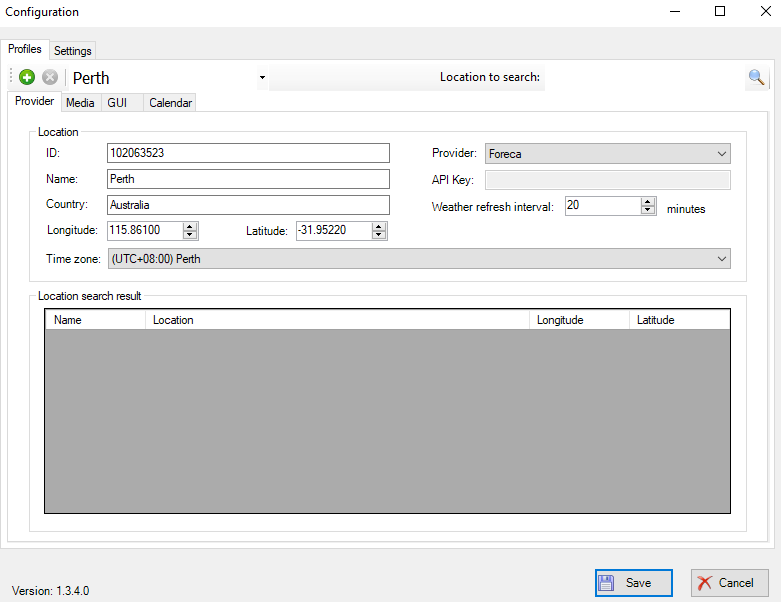Image resolution: width=781 pixels, height=602 pixels.
Task: Click the Country field containing Australia
Action: [x=248, y=205]
